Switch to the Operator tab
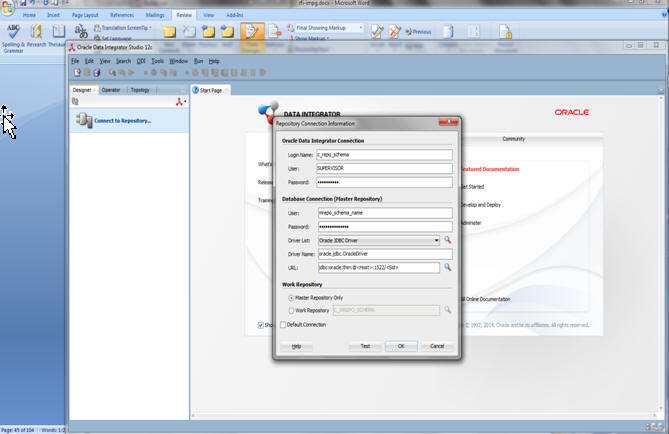 point(111,90)
